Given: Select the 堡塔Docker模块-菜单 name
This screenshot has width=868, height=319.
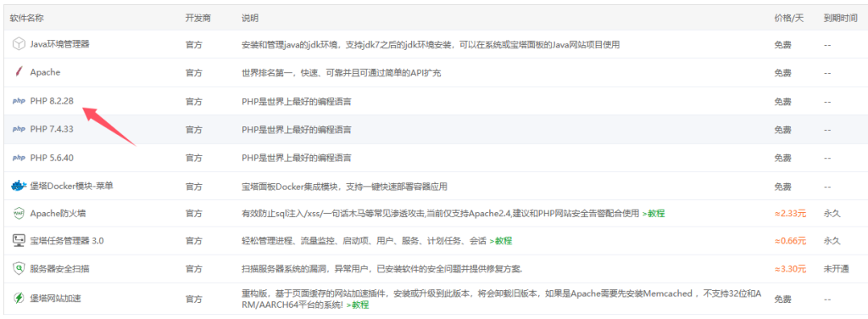Looking at the screenshot, I should pos(72,186).
